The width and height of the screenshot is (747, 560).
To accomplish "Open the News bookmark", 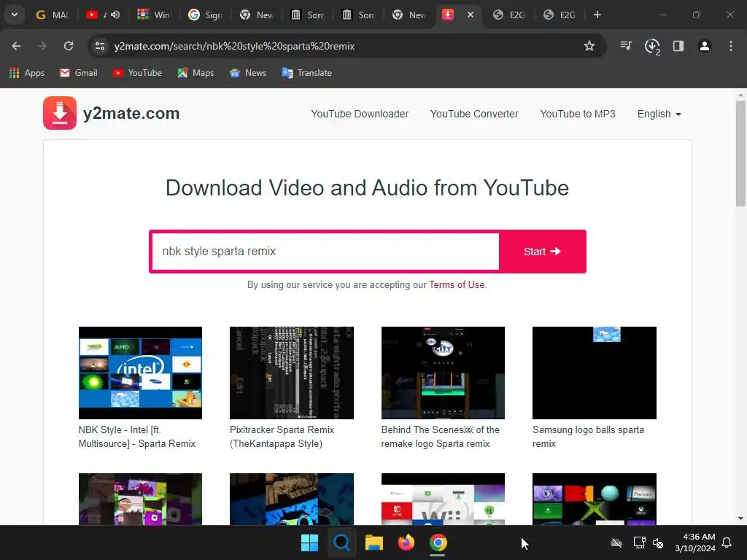I will click(248, 73).
